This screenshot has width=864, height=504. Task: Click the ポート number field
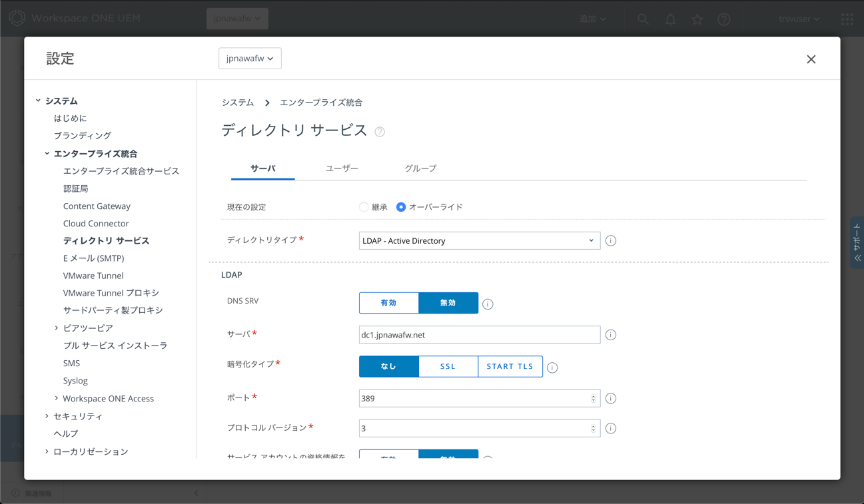480,398
